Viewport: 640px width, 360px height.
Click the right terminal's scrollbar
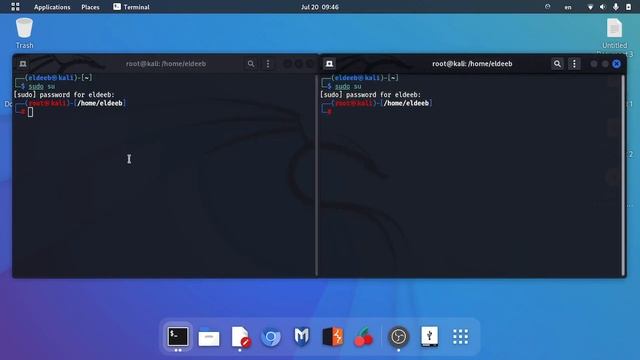623,176
